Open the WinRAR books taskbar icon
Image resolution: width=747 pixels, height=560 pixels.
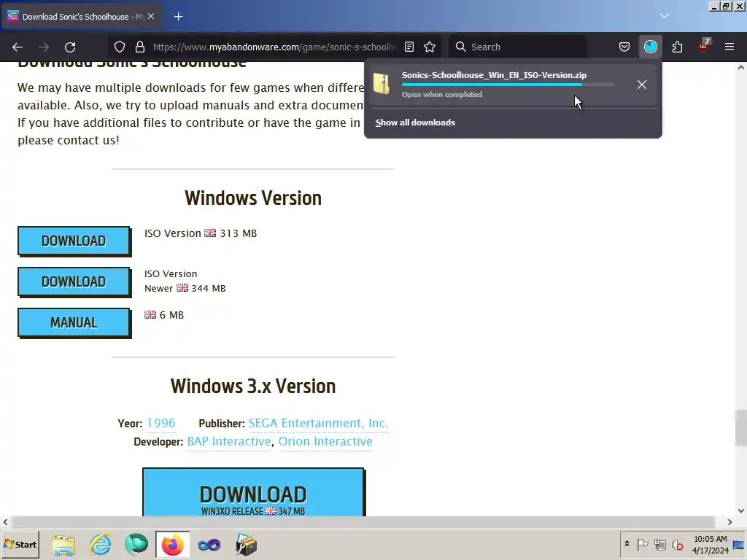[246, 545]
